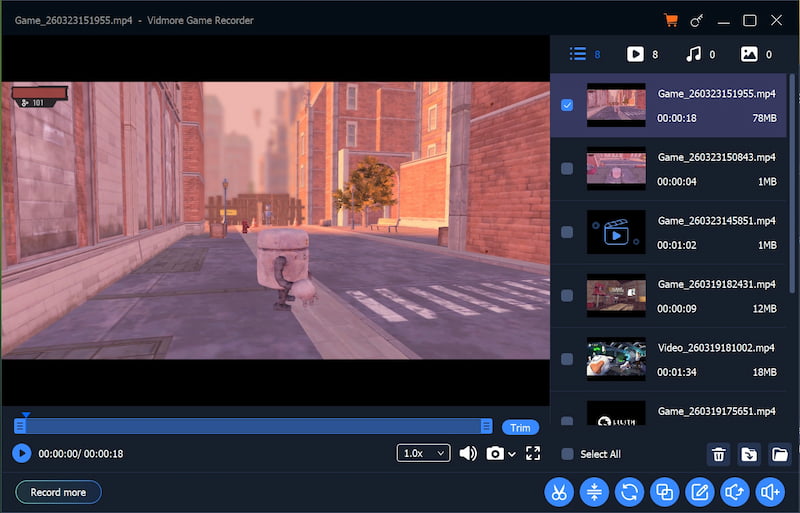Open the snapshot camera dropdown arrow

point(513,454)
